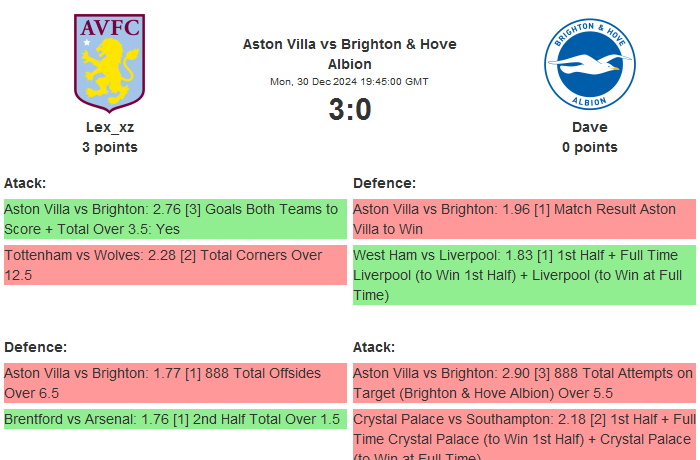Open player Lex_xz's name
The width and height of the screenshot is (700, 460).
coord(110,127)
